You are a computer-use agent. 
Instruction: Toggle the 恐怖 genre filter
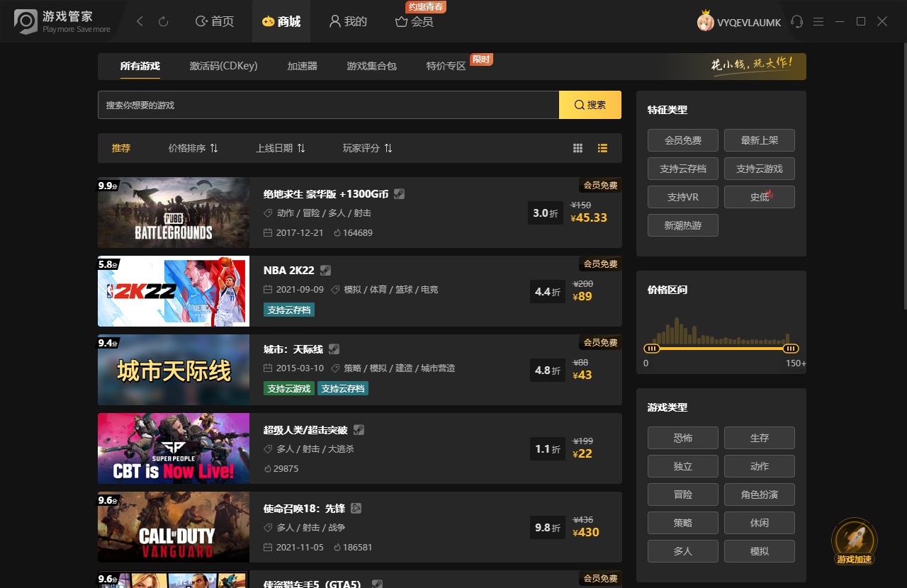pyautogui.click(x=683, y=438)
